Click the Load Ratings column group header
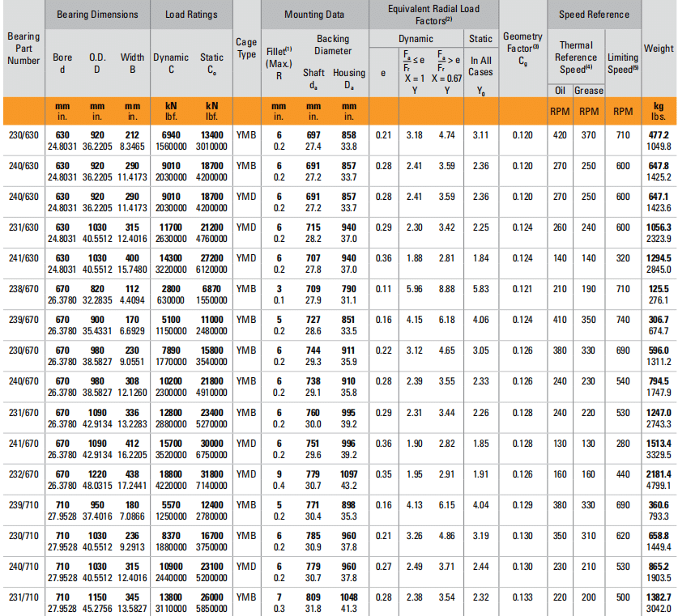The width and height of the screenshot is (678, 616). 191,14
